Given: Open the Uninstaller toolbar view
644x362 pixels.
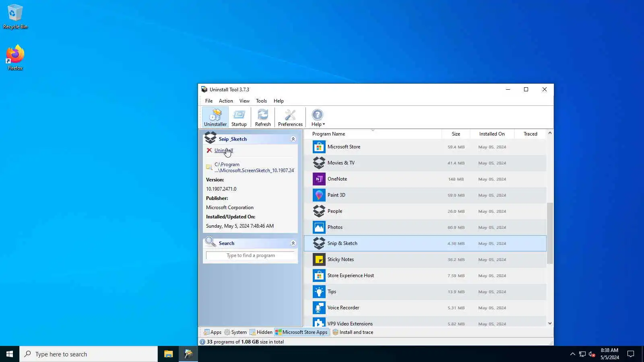Looking at the screenshot, I should click(x=215, y=117).
